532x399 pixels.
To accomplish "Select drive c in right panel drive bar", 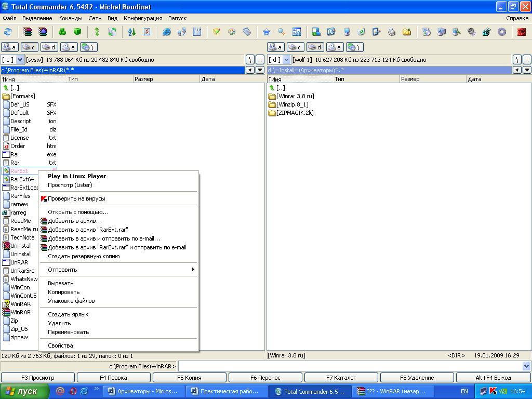I will tap(295, 47).
